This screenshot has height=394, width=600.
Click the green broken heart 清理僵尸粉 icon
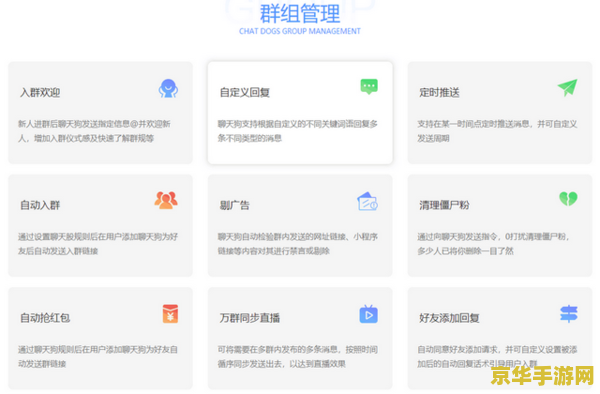568,199
